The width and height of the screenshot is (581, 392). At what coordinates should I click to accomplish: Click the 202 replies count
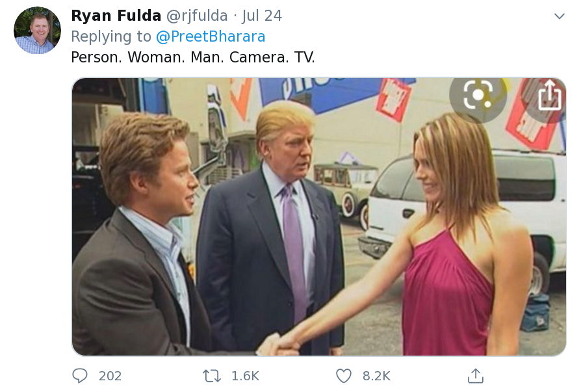(x=110, y=376)
